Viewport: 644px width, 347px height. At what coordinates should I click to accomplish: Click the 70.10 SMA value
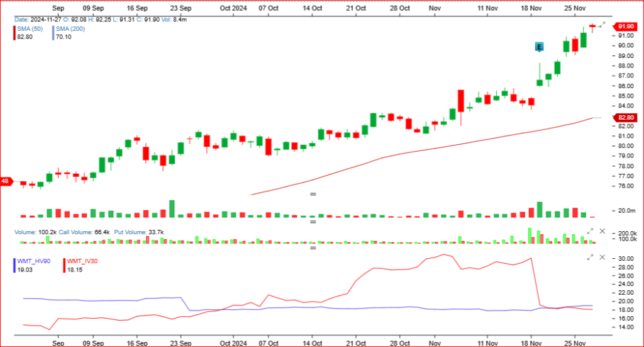[x=64, y=37]
